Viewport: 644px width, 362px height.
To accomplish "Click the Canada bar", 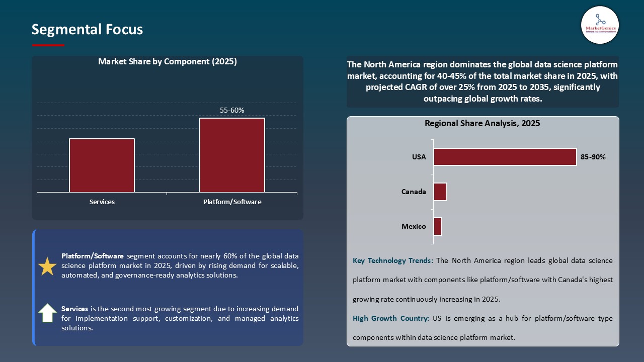I will [x=440, y=192].
